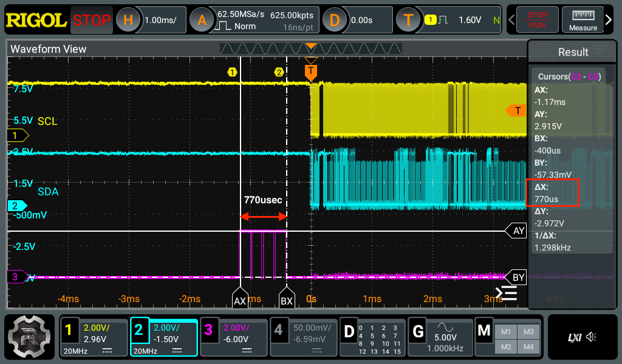
Task: Toggle the speaker sound icon
Action: click(x=591, y=337)
